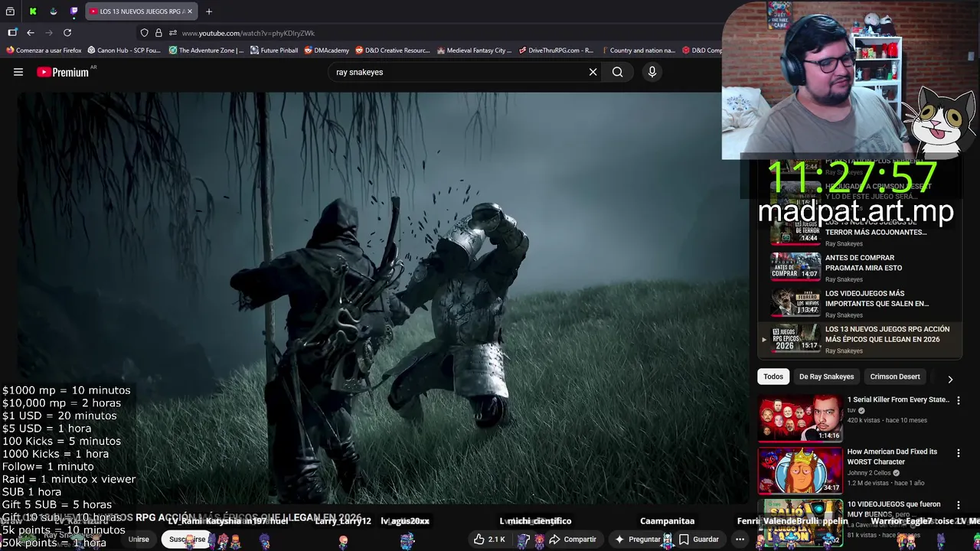Open options menu for Serial Killer video

tap(958, 401)
